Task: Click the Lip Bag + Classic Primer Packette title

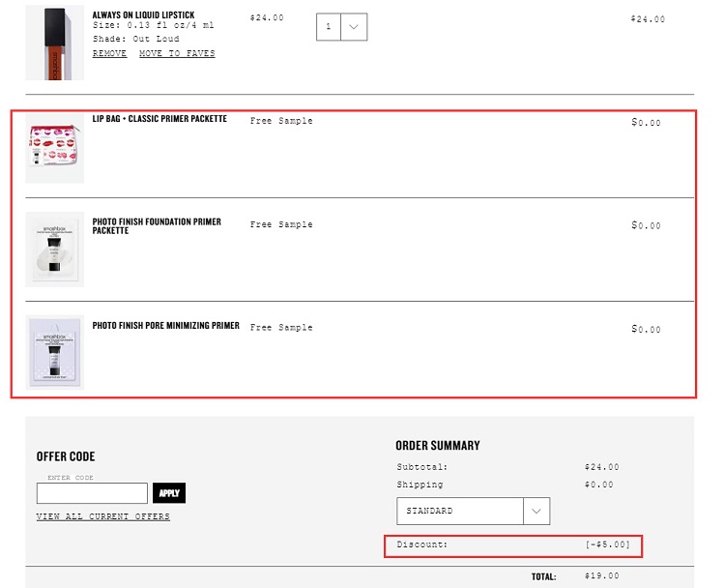Action: [x=159, y=118]
